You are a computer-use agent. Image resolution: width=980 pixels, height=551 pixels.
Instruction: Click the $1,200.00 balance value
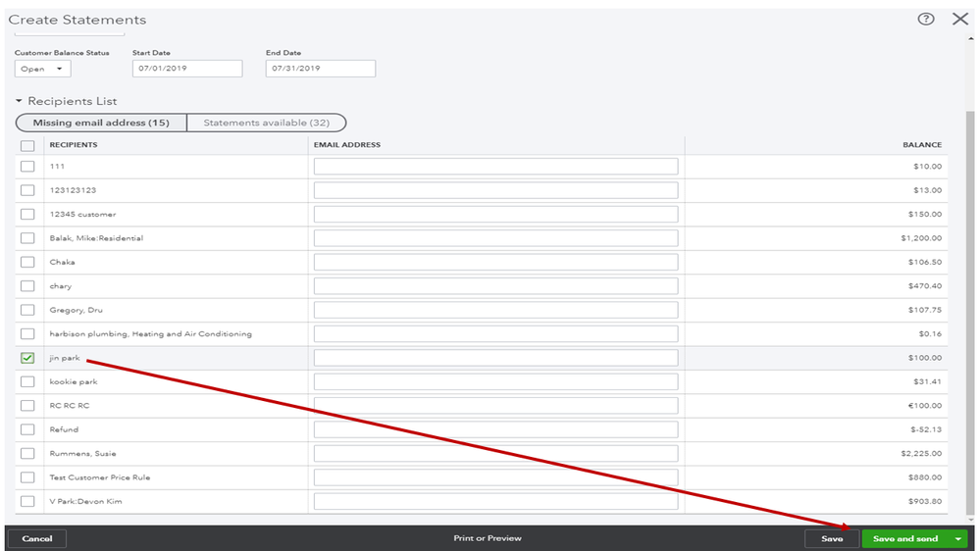(921, 238)
